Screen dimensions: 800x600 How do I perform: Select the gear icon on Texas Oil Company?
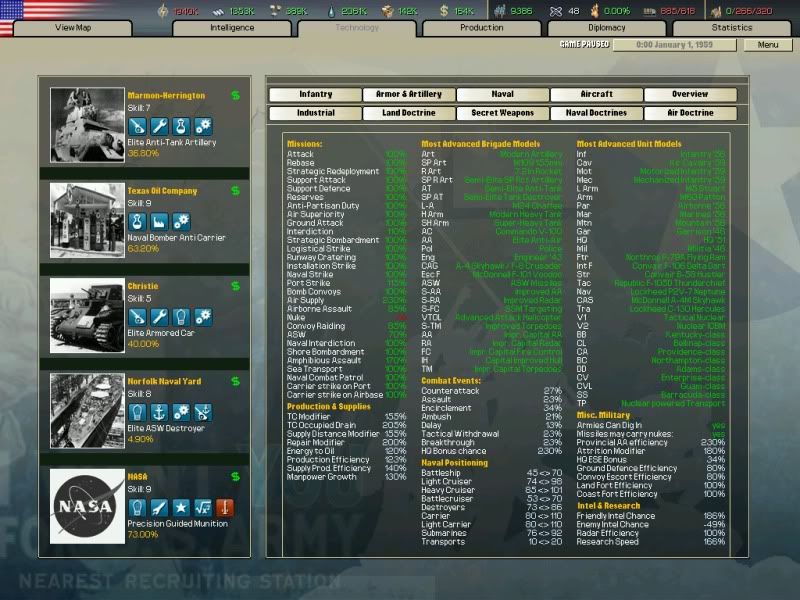click(x=180, y=218)
